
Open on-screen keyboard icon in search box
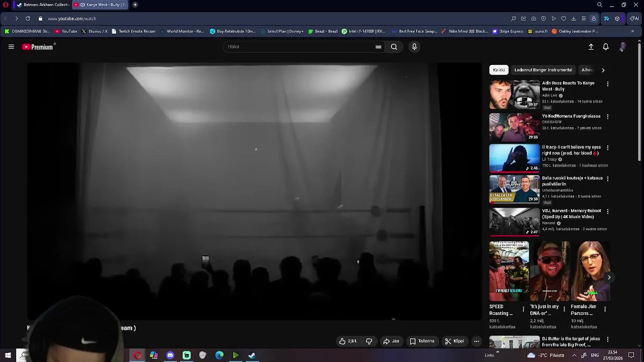[x=378, y=47]
